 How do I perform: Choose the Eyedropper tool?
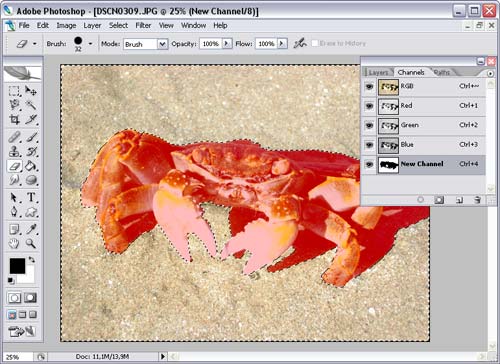click(31, 229)
